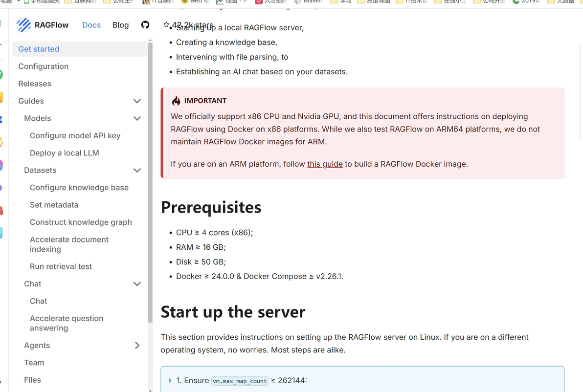
Task: Click the RAGFlow logo icon
Action: click(x=23, y=25)
